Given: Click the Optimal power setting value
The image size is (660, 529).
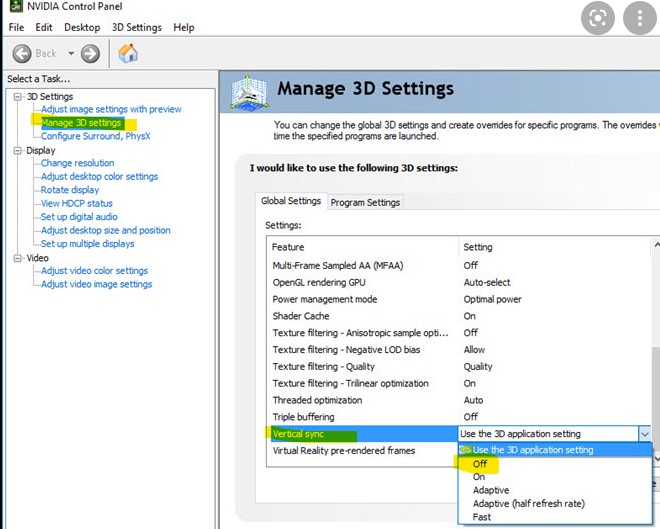Looking at the screenshot, I should point(492,299).
